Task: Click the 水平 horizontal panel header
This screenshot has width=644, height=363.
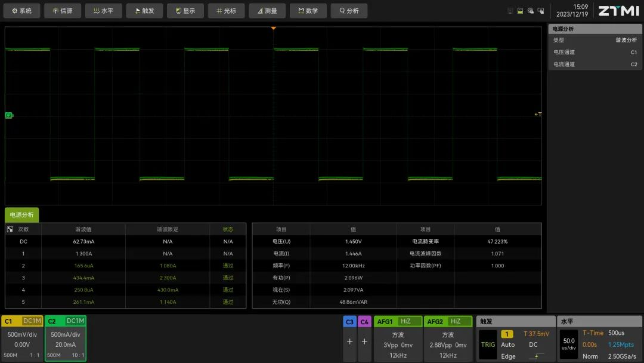Action: point(599,321)
